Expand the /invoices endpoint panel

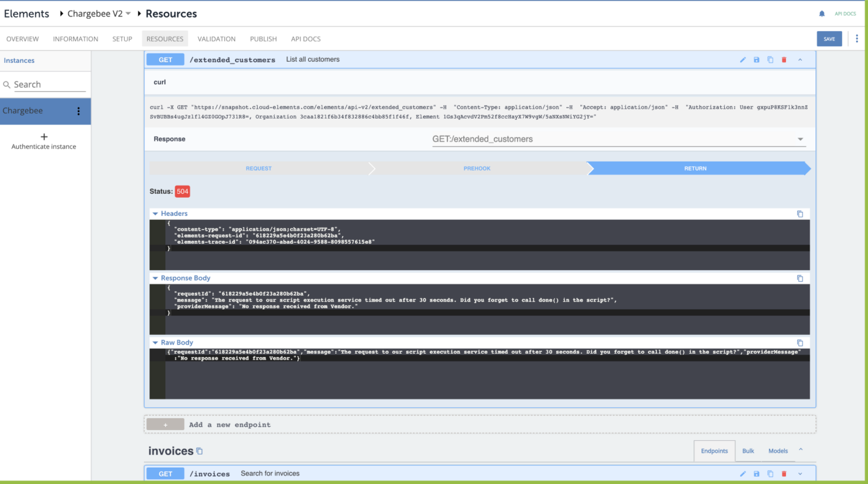[x=800, y=474]
